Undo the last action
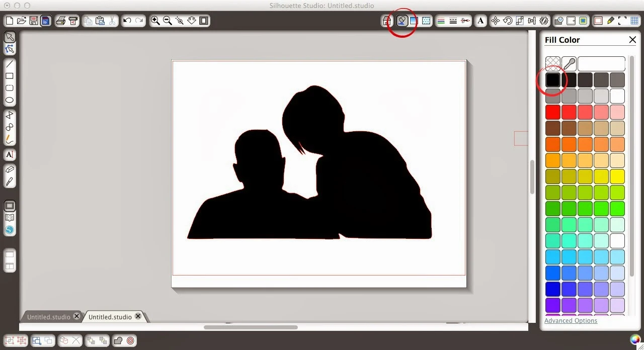This screenshot has width=644, height=350. point(128,21)
